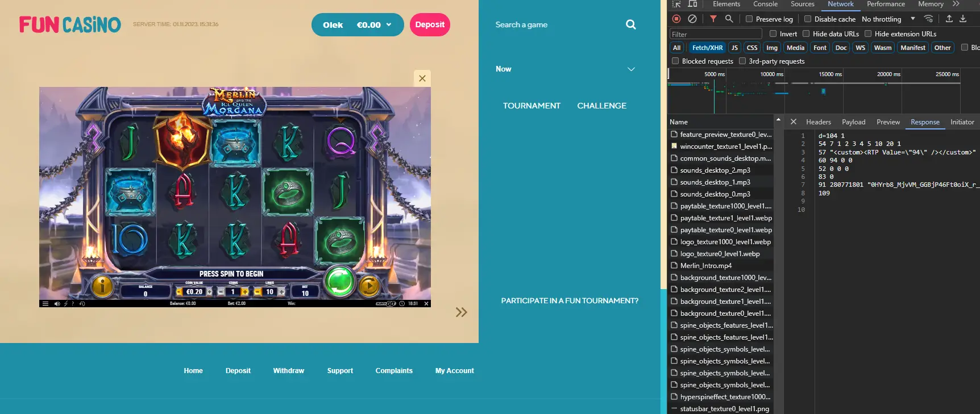Screen dimensions: 980x414
Task: Open network conditions wifi icon
Action: [x=928, y=19]
